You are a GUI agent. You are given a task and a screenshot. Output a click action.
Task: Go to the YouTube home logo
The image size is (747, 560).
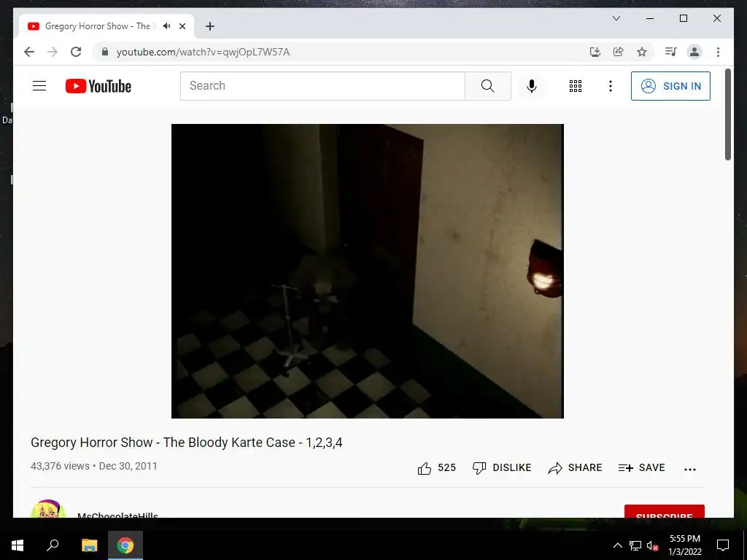point(98,86)
